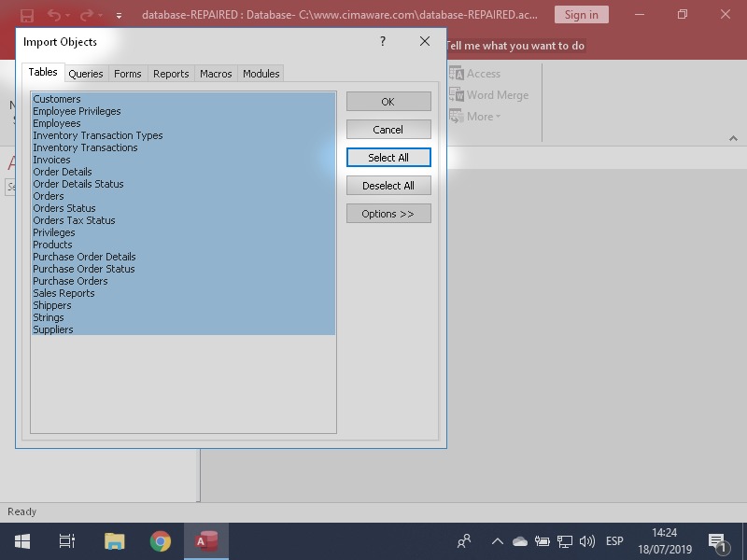Launch Google Chrome from the taskbar
Viewport: 747px width, 560px height.
click(161, 541)
